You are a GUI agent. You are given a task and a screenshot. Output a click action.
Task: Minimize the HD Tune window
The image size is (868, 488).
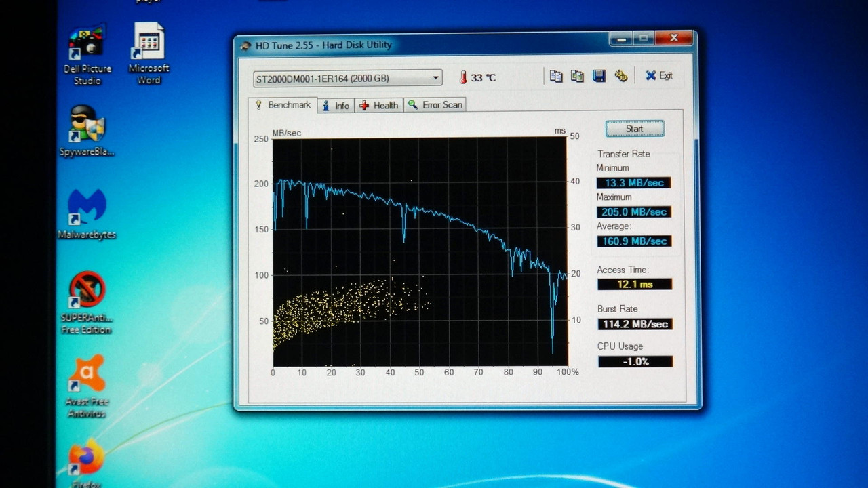[620, 39]
